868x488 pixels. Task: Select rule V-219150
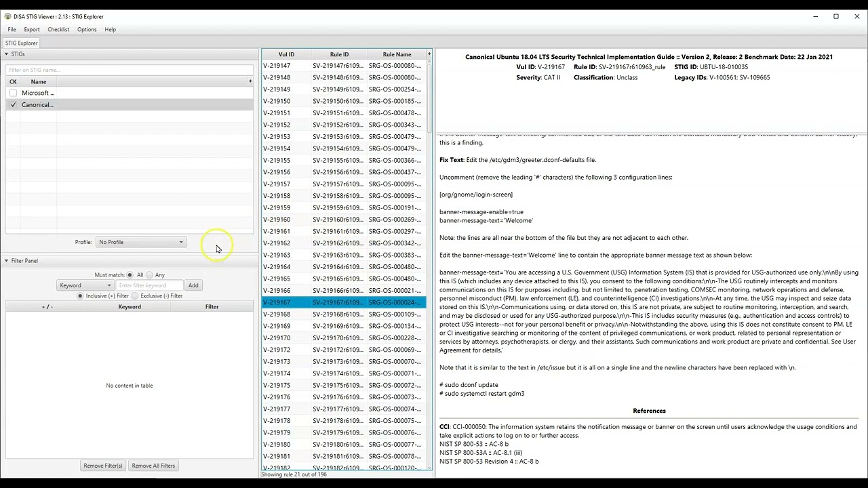point(344,101)
